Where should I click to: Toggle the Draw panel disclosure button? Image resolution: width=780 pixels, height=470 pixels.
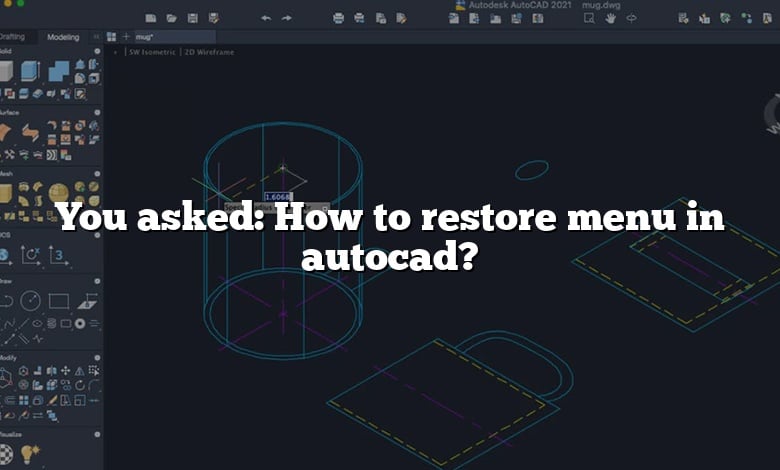tap(97, 282)
